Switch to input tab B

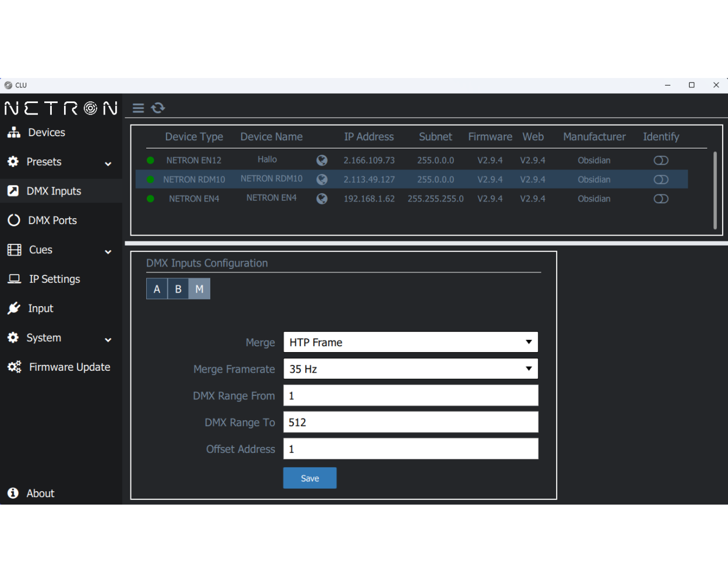(178, 289)
